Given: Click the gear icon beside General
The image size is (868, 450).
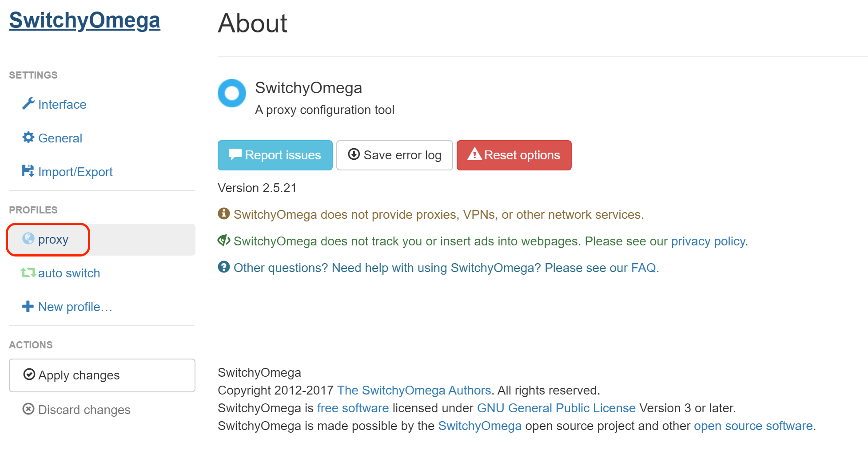Looking at the screenshot, I should point(28,138).
